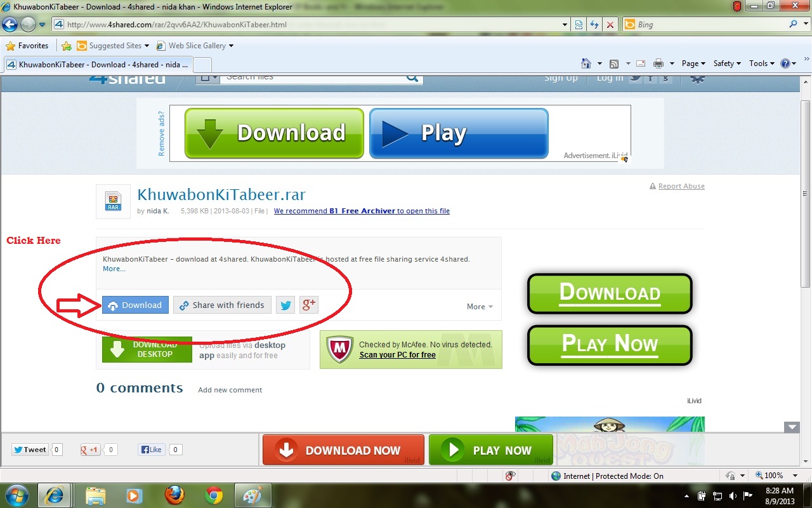Share via the Google+ button

tap(309, 305)
